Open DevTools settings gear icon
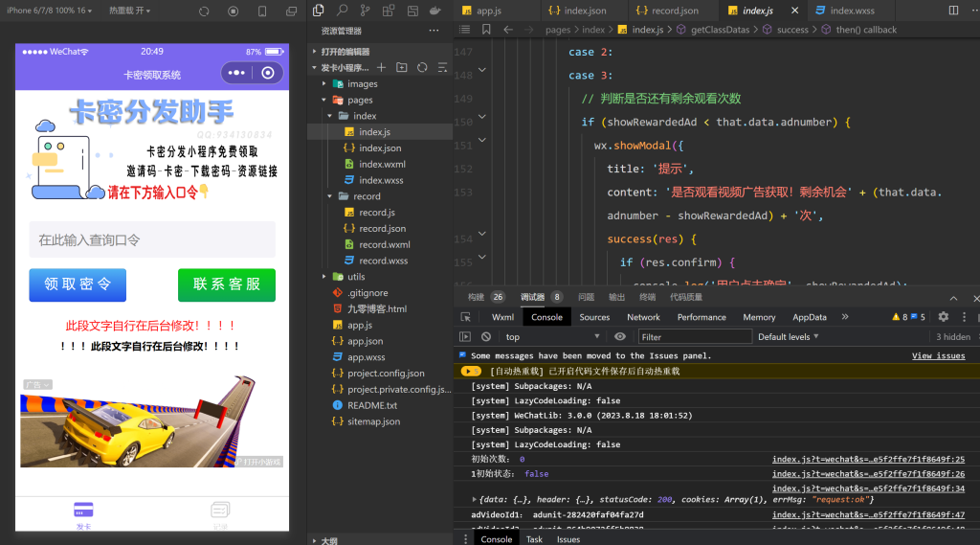Screen dimensions: 980x545 click(x=944, y=317)
